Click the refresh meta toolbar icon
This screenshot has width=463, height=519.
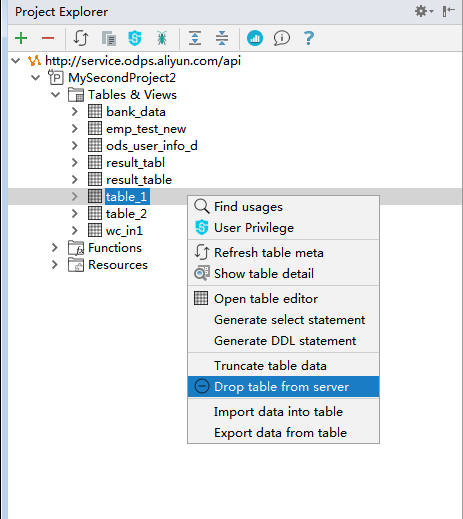pyautogui.click(x=81, y=38)
